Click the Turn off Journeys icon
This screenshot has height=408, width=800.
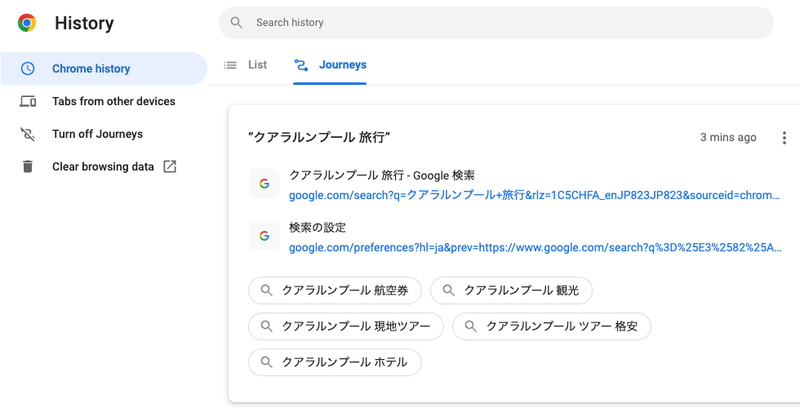pos(28,134)
